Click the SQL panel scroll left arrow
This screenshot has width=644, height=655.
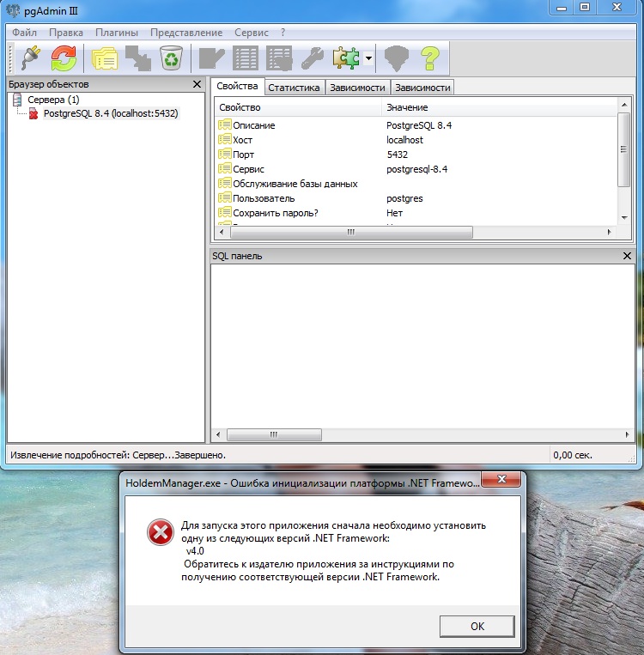(218, 434)
